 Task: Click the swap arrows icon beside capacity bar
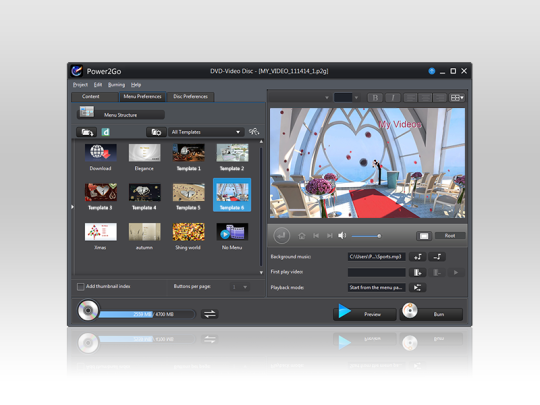[x=209, y=314]
